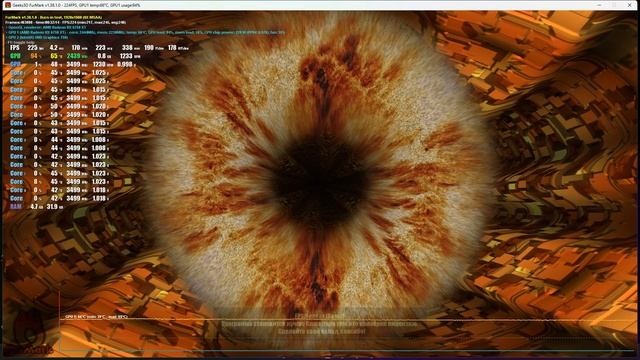Click the 178 FPS low value
The image size is (640, 360).
pyautogui.click(x=172, y=48)
